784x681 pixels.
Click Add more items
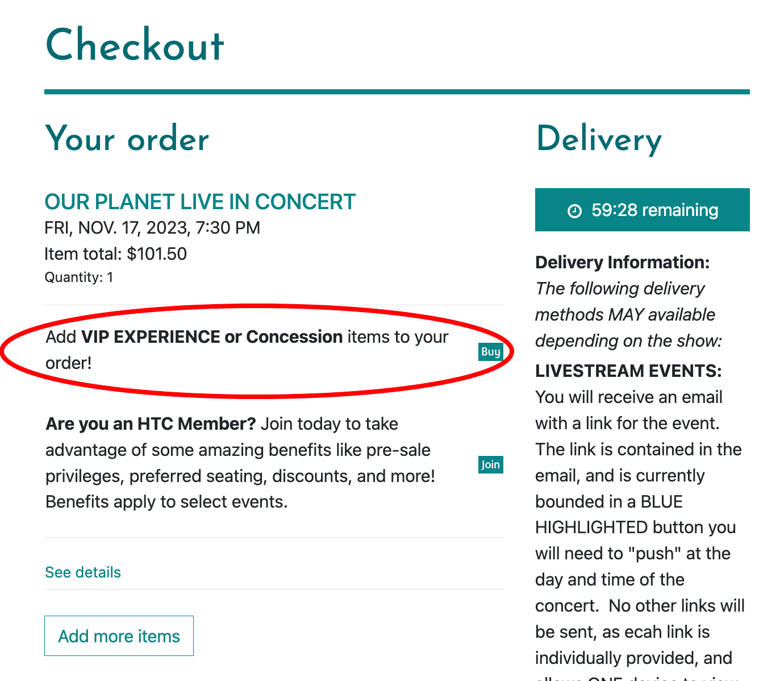(x=119, y=636)
